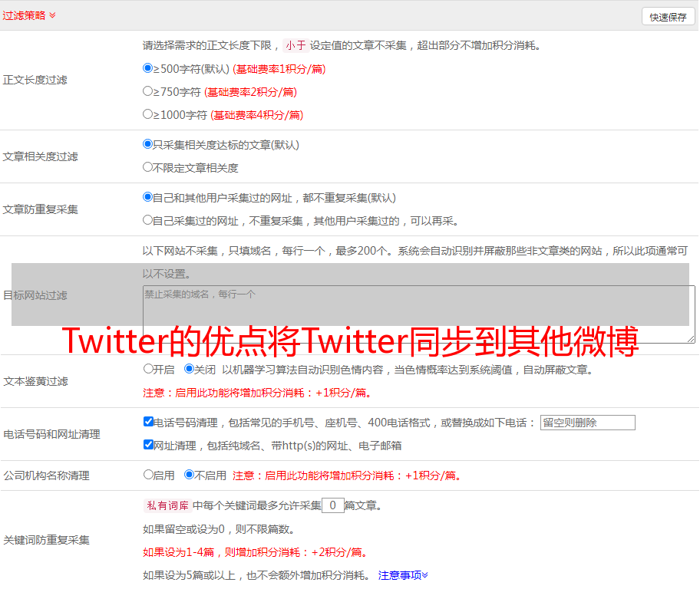
Task: Select 自己采集过的网址不重复采集 option
Action: coord(147,220)
